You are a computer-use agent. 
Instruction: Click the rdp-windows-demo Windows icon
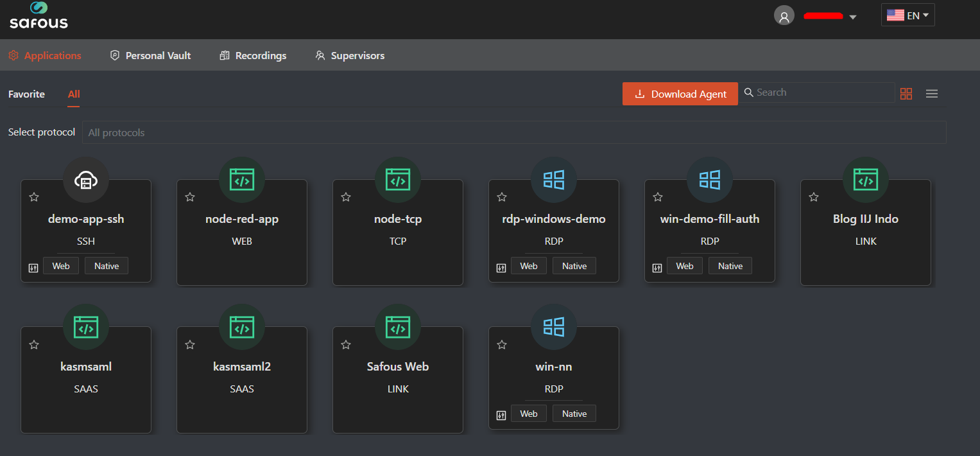[x=554, y=180]
